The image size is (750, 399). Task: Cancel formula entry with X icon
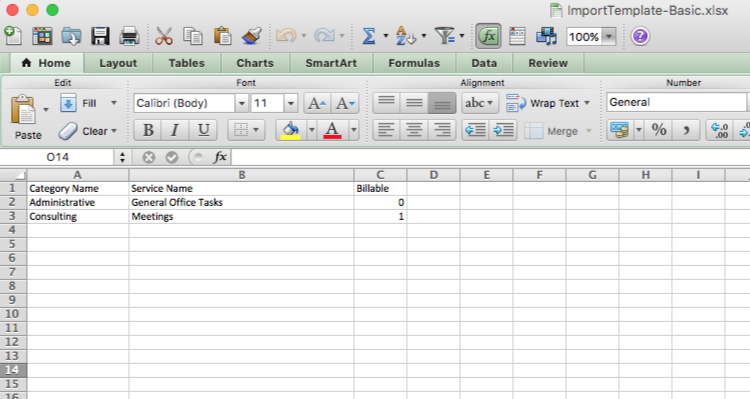(x=149, y=157)
